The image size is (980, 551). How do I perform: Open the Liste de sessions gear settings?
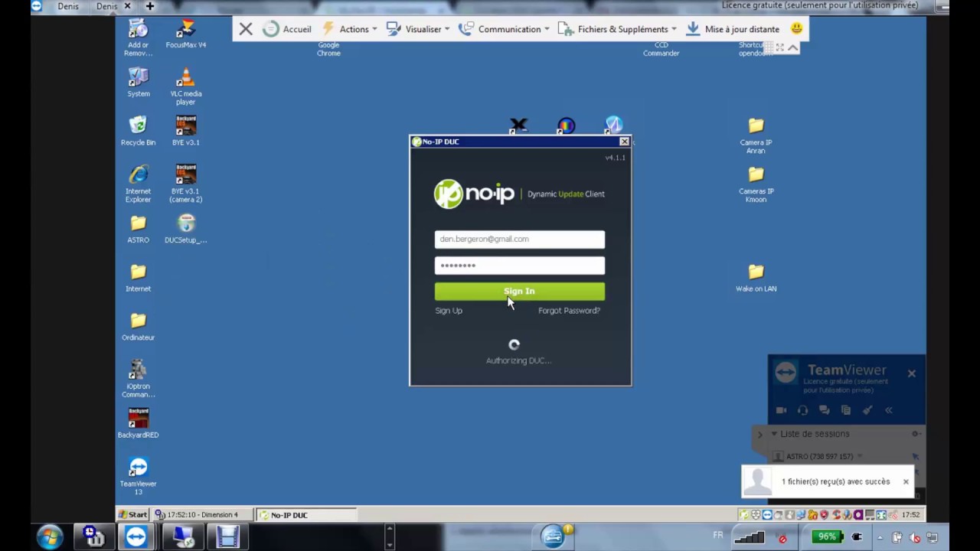(915, 434)
